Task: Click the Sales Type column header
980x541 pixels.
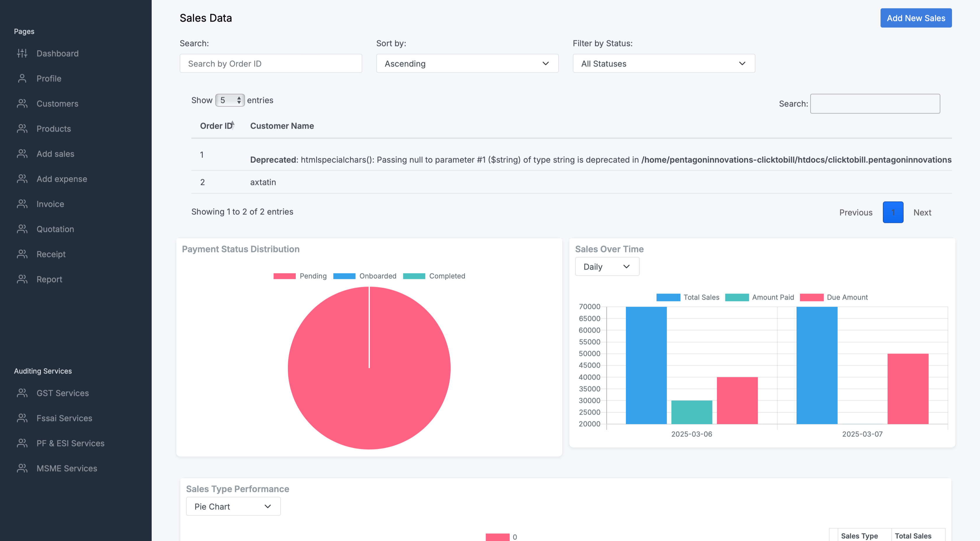Action: click(x=860, y=536)
